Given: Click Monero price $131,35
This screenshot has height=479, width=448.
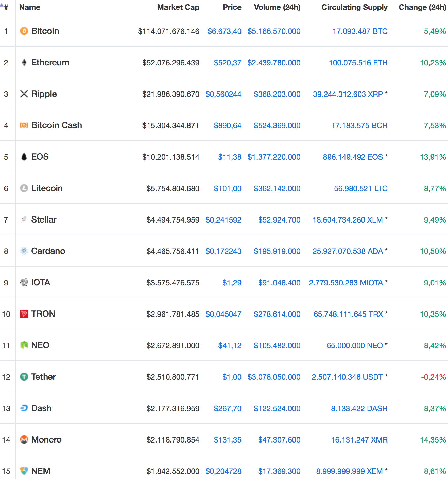Looking at the screenshot, I should point(228,440).
